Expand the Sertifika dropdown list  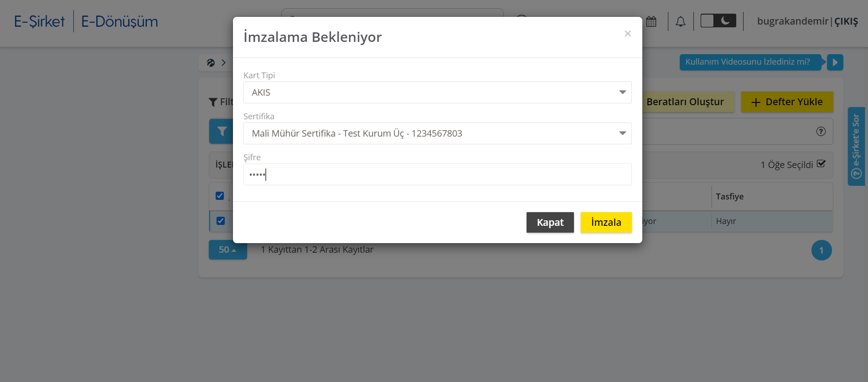pos(437,133)
